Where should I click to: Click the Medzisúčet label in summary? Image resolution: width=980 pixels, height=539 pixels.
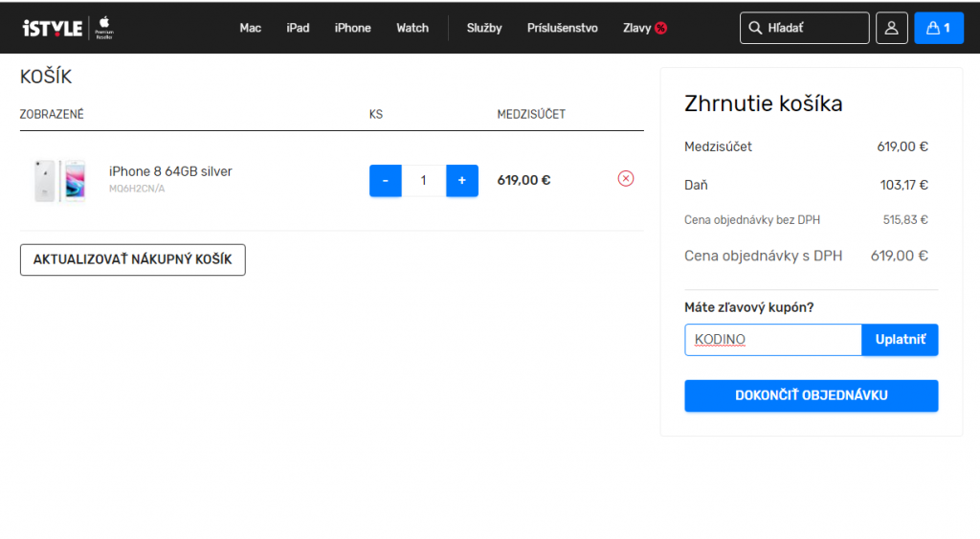718,146
